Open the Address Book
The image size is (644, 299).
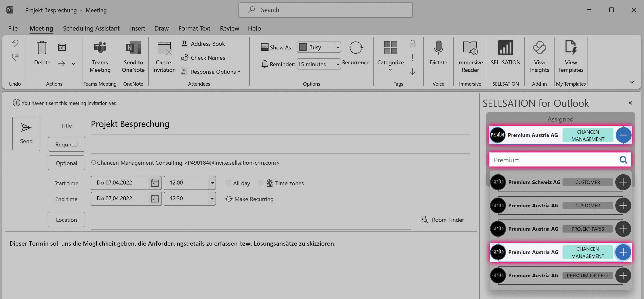tap(203, 44)
